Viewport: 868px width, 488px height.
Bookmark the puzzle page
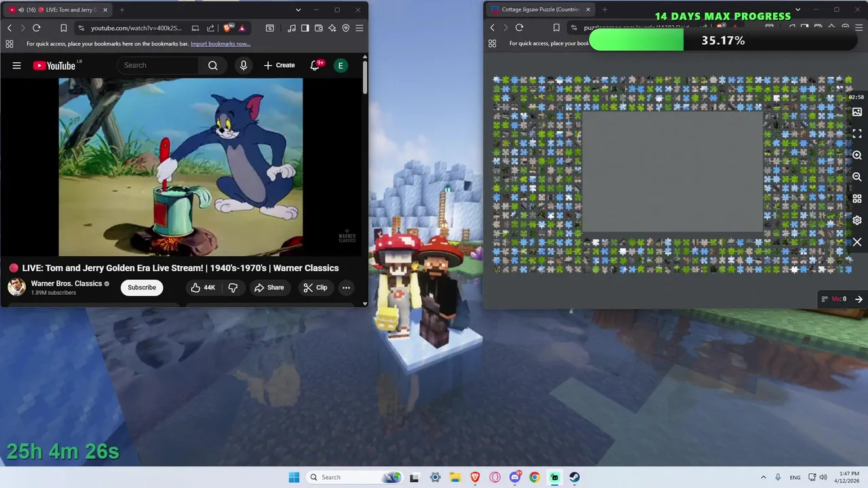(556, 28)
